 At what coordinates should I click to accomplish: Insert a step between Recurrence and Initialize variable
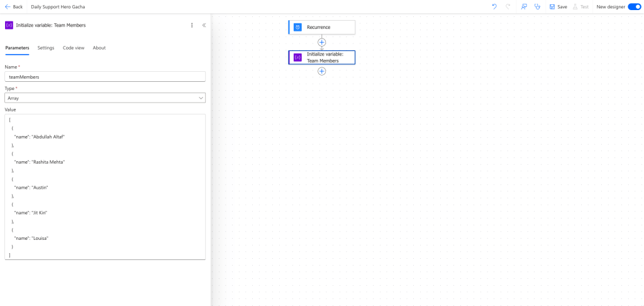(322, 42)
